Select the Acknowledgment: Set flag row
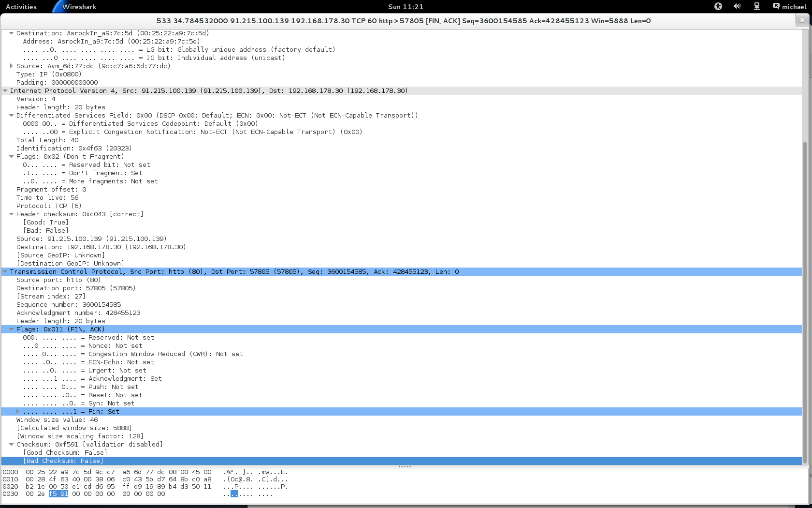 coord(402,379)
